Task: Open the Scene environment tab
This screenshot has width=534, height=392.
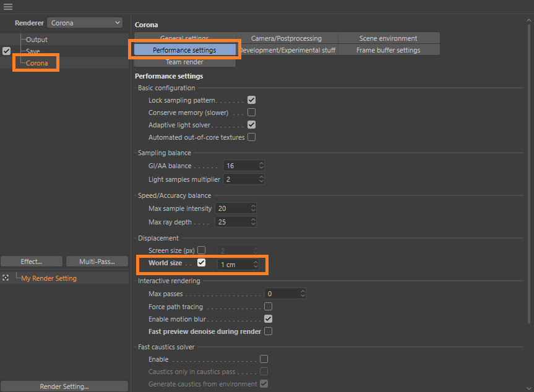Action: point(388,38)
